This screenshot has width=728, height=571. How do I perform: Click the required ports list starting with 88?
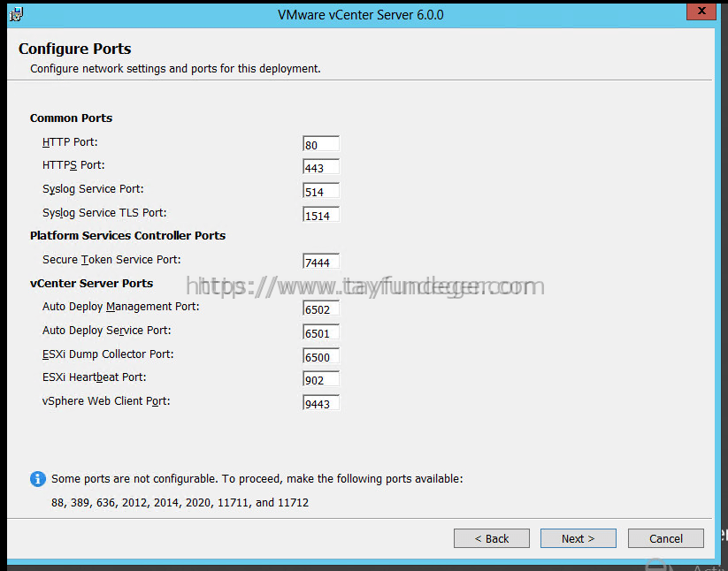tap(180, 503)
